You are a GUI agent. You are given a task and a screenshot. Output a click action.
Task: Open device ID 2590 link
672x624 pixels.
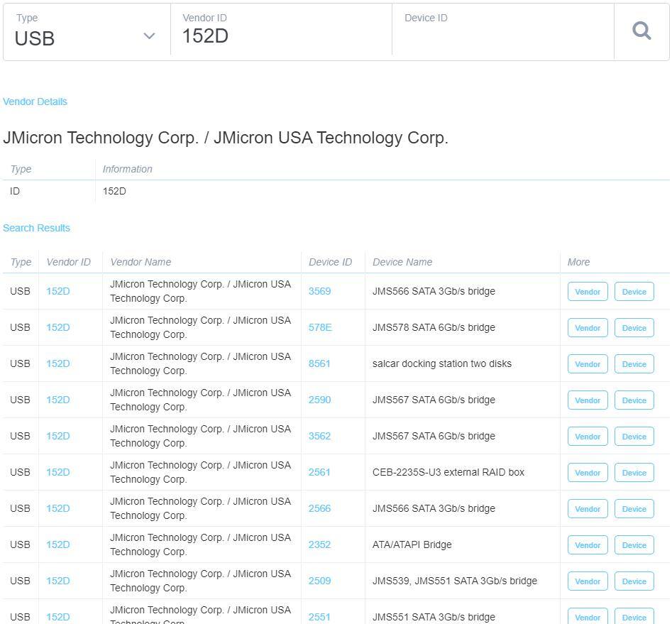pos(319,400)
